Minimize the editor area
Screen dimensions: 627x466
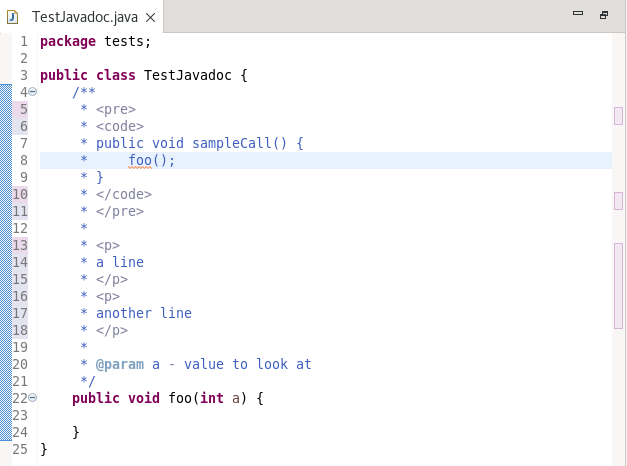click(578, 13)
